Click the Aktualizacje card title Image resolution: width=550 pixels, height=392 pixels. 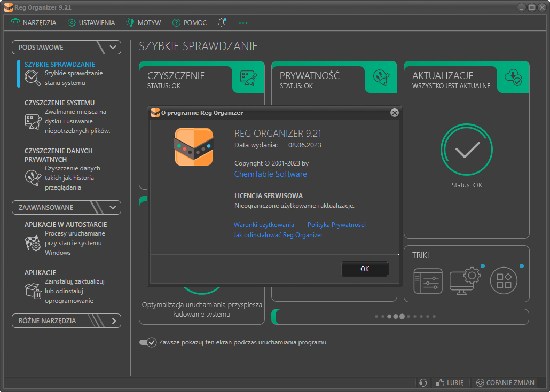tap(442, 75)
